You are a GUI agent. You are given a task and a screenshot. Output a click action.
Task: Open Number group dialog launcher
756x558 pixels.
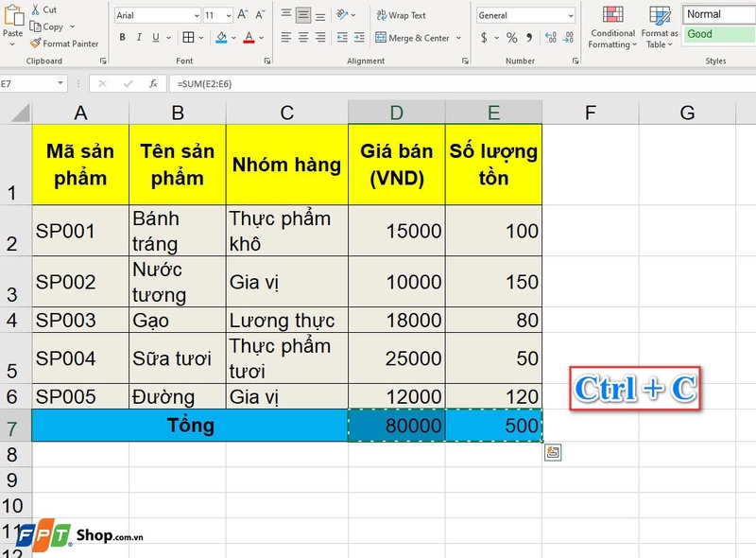point(576,61)
